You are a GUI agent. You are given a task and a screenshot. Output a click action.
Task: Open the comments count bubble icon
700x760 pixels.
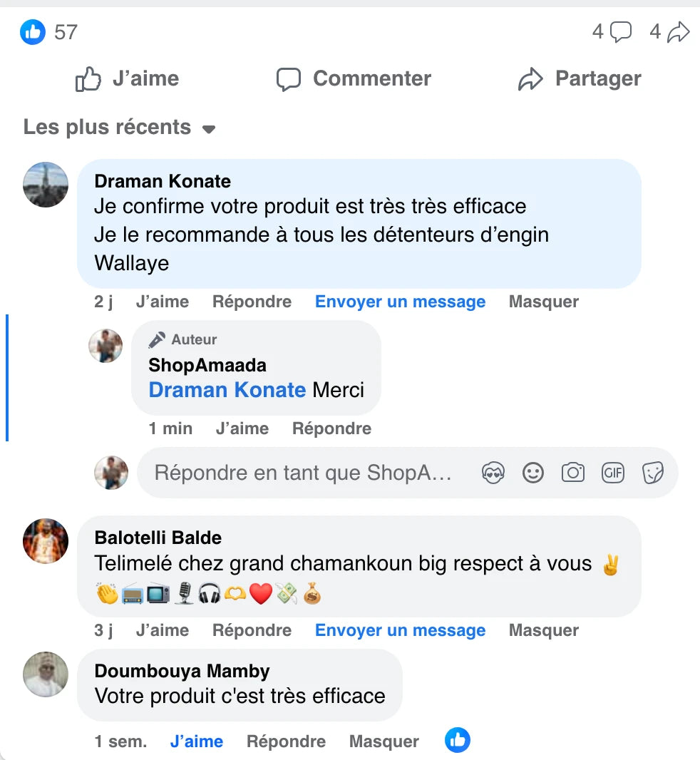pyautogui.click(x=620, y=32)
